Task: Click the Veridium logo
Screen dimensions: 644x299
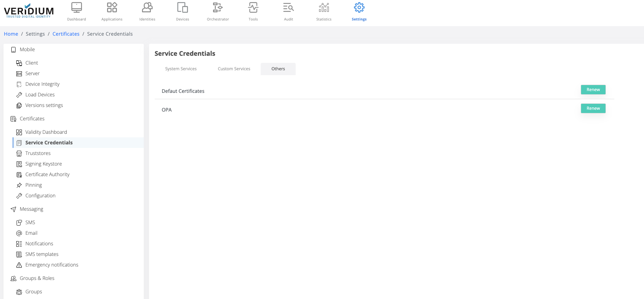Action: coord(29,11)
